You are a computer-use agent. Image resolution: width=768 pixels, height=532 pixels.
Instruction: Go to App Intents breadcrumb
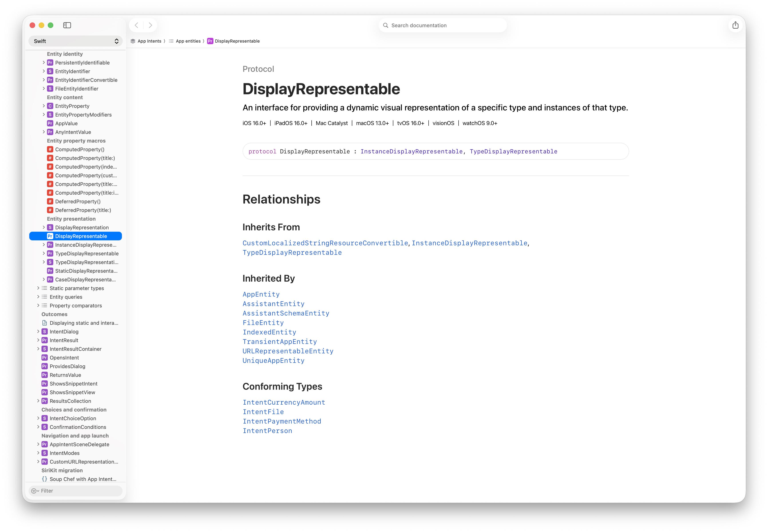[x=149, y=41]
